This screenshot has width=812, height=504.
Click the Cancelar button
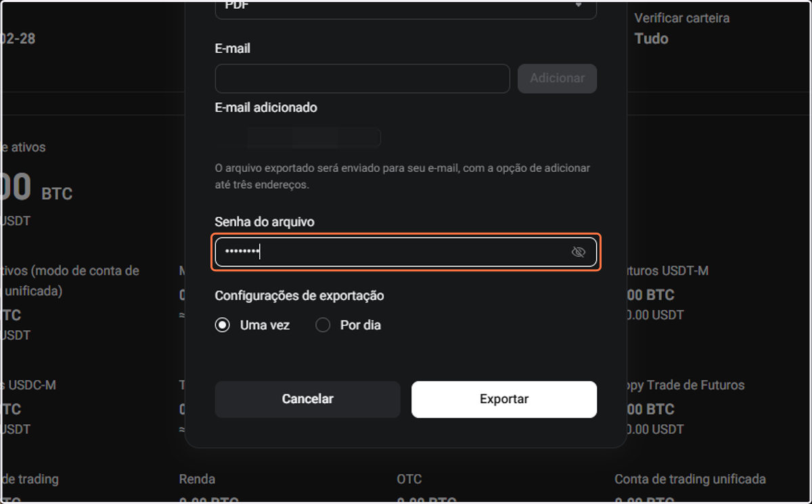[x=308, y=399]
